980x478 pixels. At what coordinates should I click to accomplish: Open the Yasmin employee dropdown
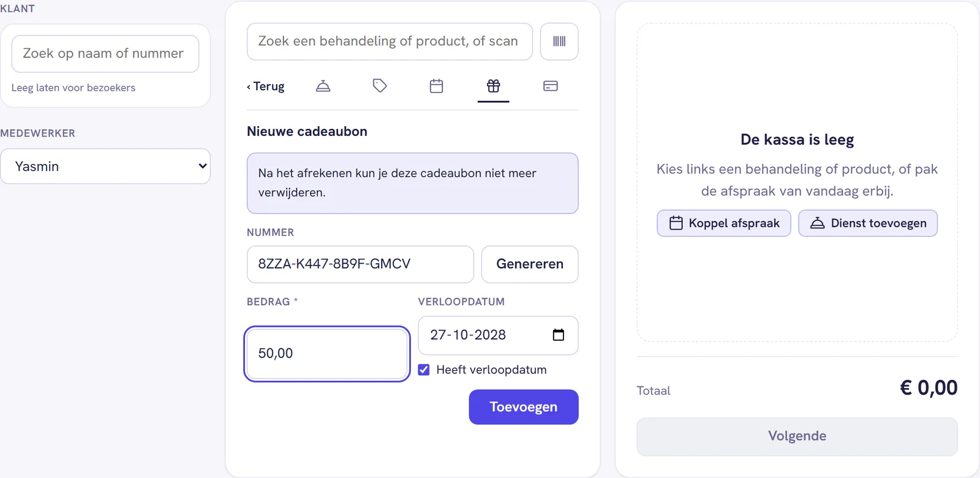tap(105, 166)
